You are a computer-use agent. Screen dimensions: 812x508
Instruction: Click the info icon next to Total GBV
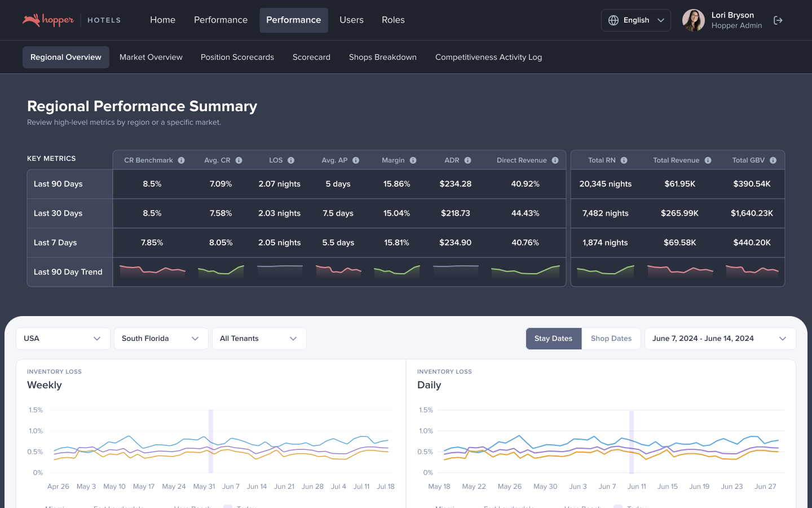(x=773, y=160)
